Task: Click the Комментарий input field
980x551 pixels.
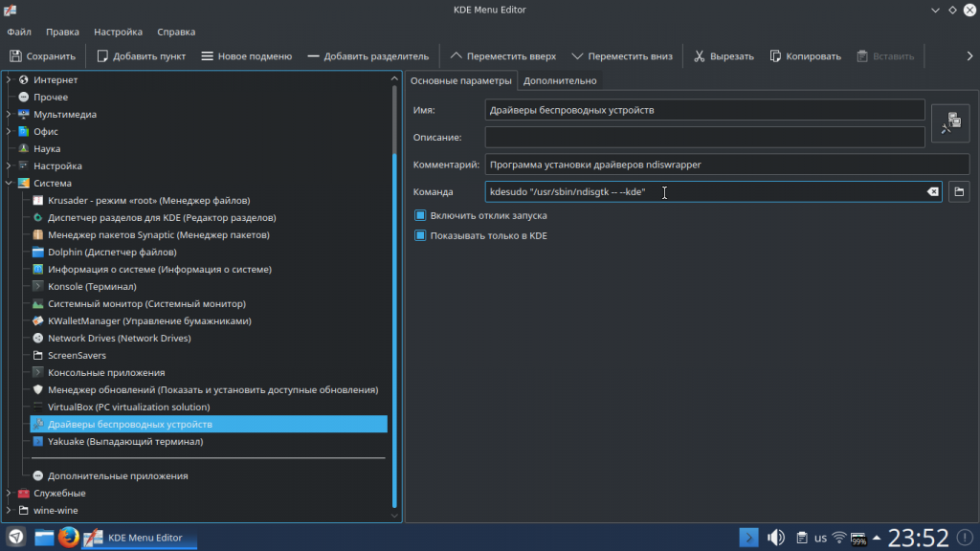Action: (727, 165)
